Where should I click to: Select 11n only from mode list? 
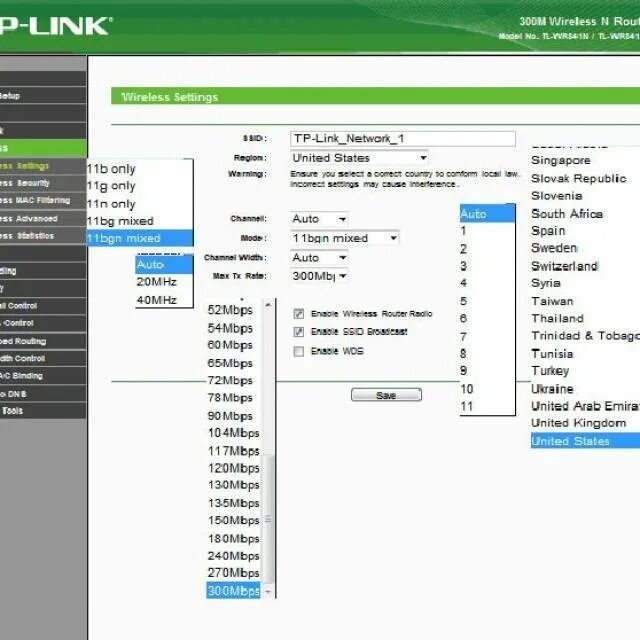click(140, 204)
